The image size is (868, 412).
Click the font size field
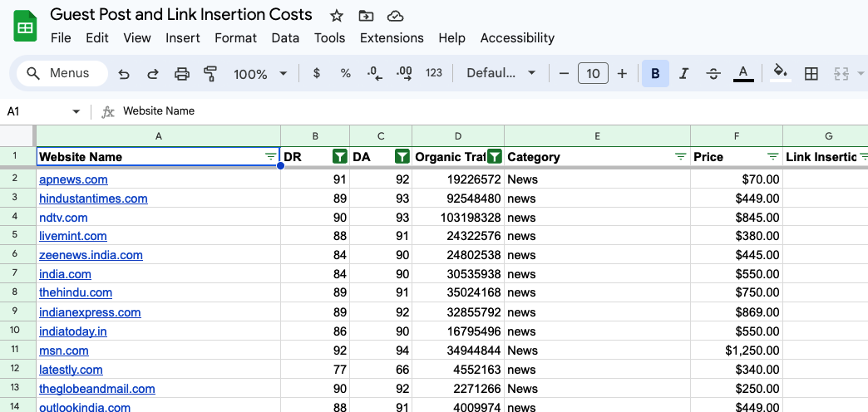(593, 74)
